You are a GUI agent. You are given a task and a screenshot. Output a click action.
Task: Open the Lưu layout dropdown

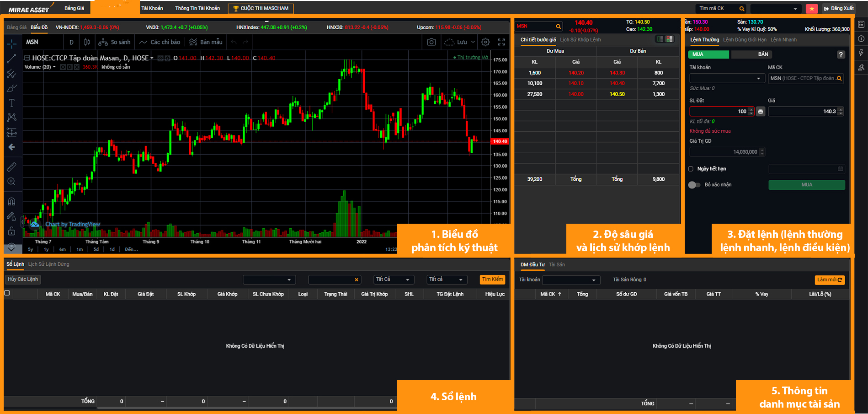click(x=462, y=42)
